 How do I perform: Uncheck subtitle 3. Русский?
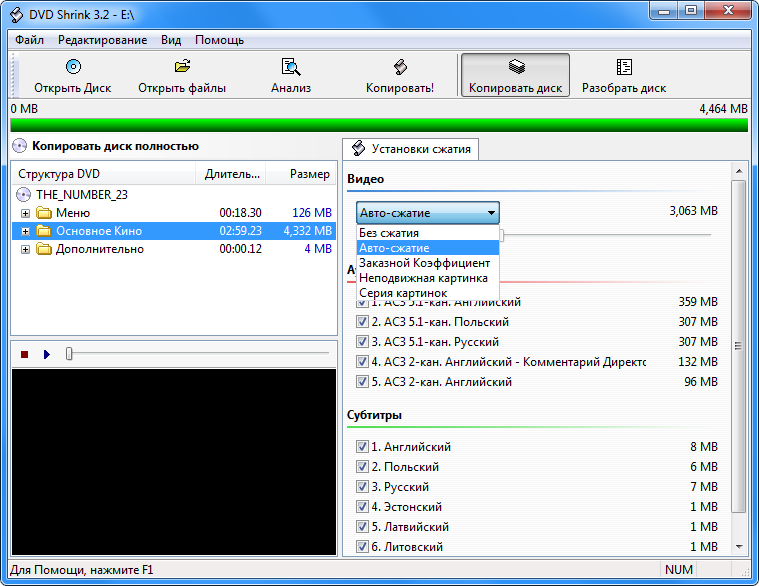(362, 486)
